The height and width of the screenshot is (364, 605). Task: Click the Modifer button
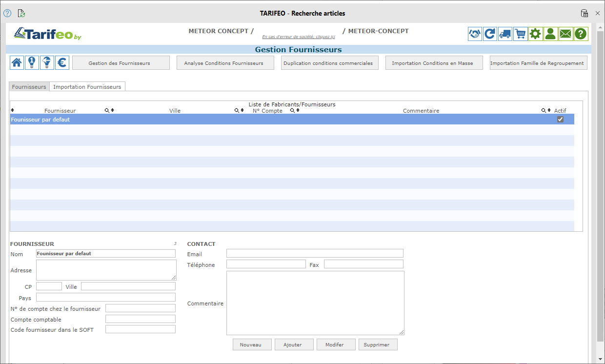pyautogui.click(x=336, y=344)
